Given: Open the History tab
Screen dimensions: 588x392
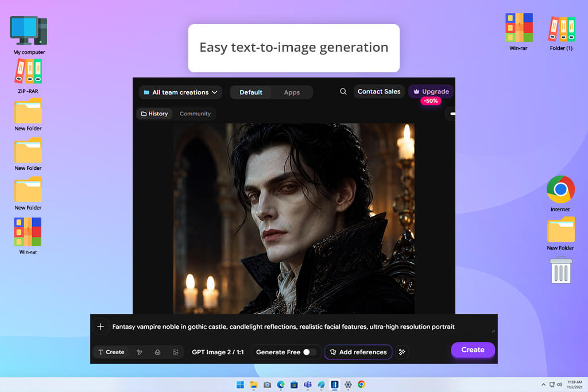Looking at the screenshot, I should [154, 114].
